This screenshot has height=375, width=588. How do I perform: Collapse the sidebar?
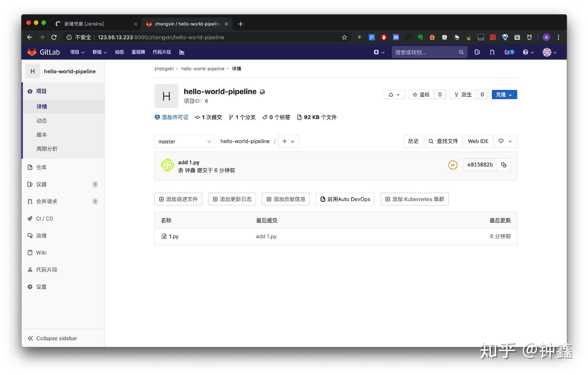click(x=63, y=338)
